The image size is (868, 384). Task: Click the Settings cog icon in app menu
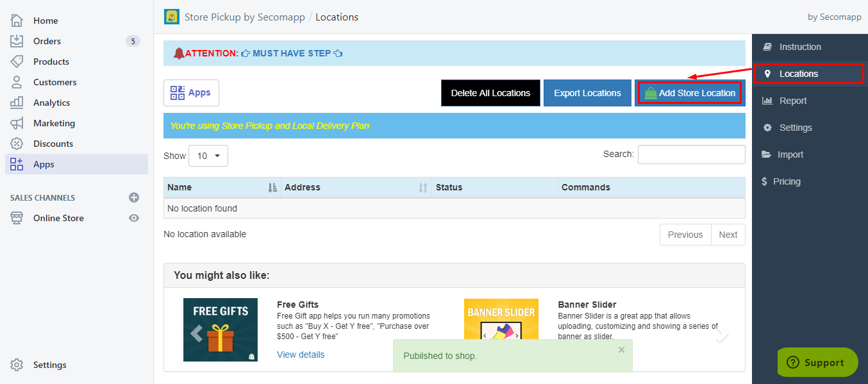tap(767, 128)
